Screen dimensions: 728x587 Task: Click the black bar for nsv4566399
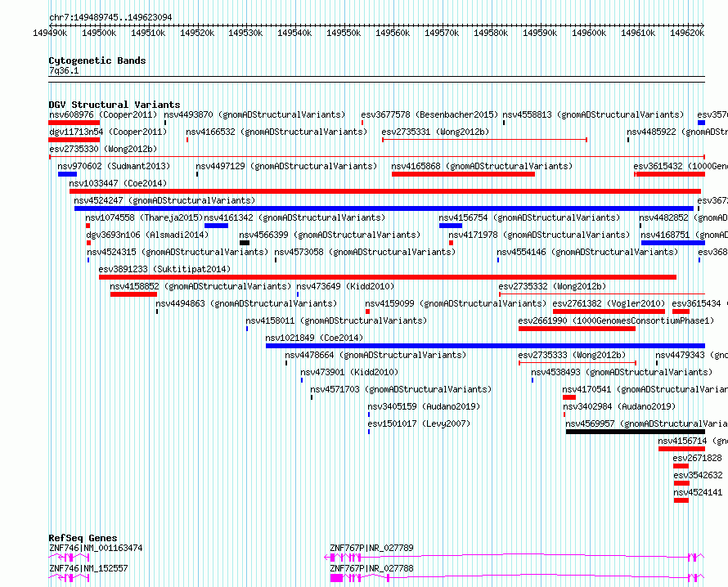pos(245,243)
